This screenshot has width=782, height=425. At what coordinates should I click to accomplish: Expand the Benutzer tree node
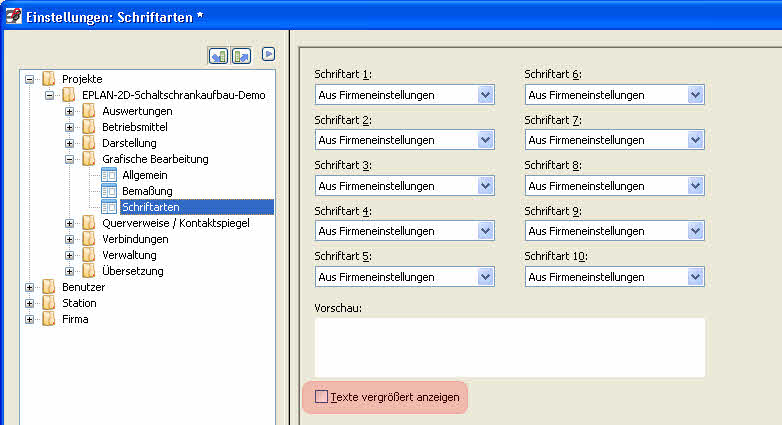(x=30, y=287)
